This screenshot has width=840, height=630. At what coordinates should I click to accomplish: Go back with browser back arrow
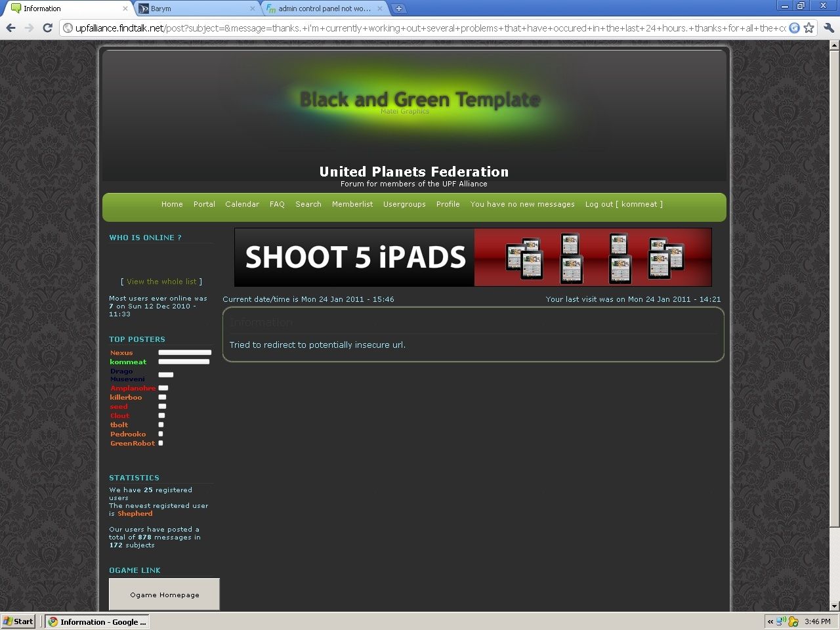[x=10, y=28]
